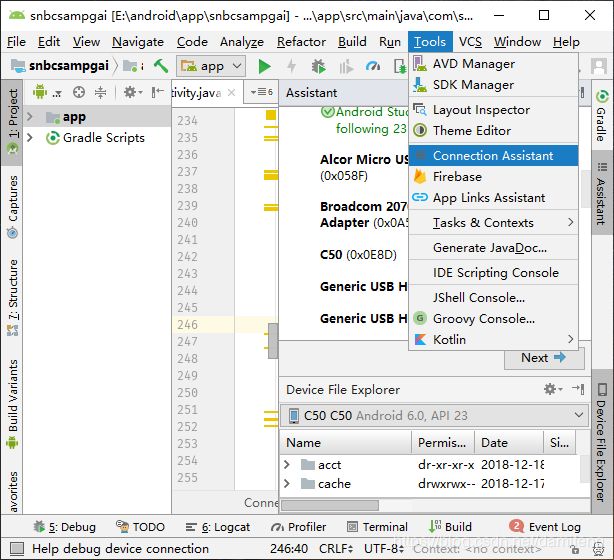This screenshot has height=560, width=614.
Task: Open C50 device selector dropdown
Action: (435, 415)
